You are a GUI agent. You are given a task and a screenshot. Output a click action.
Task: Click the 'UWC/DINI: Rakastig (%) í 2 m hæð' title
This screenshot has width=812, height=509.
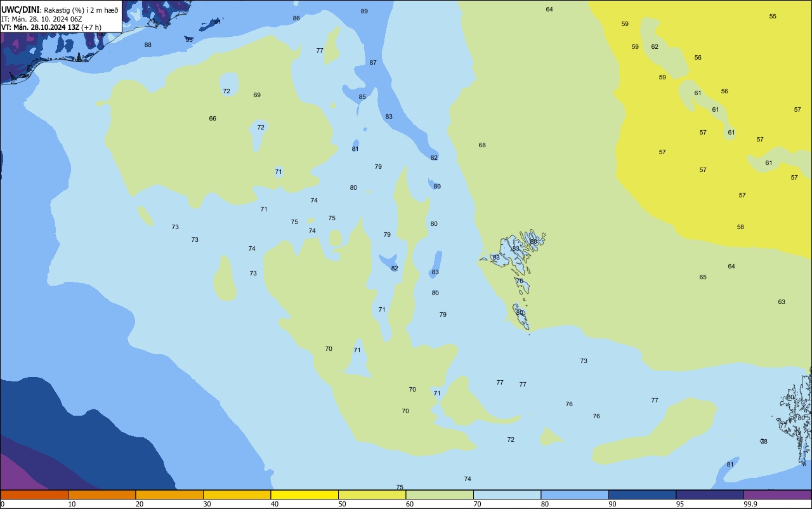60,10
